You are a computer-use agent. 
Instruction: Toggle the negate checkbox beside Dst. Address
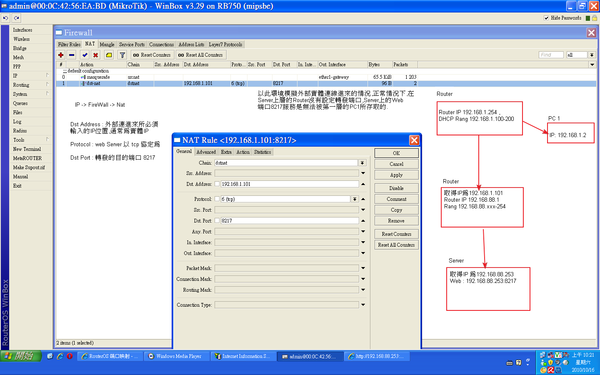coord(217,184)
